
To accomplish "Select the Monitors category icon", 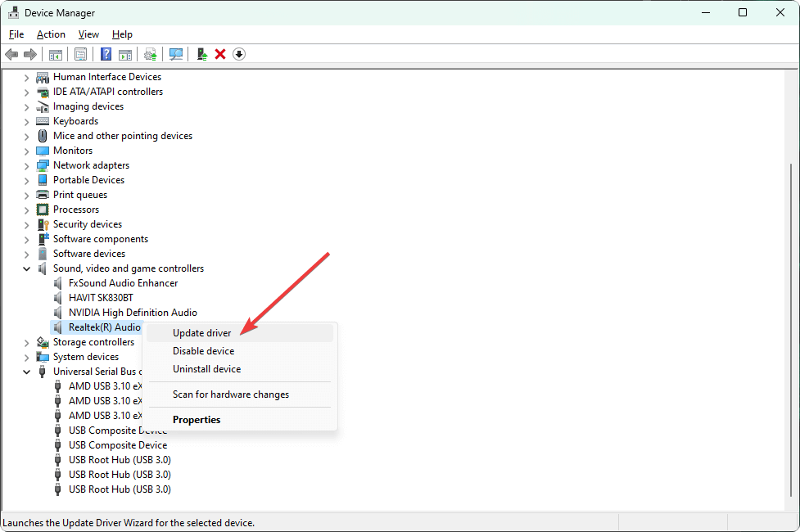I will point(43,151).
